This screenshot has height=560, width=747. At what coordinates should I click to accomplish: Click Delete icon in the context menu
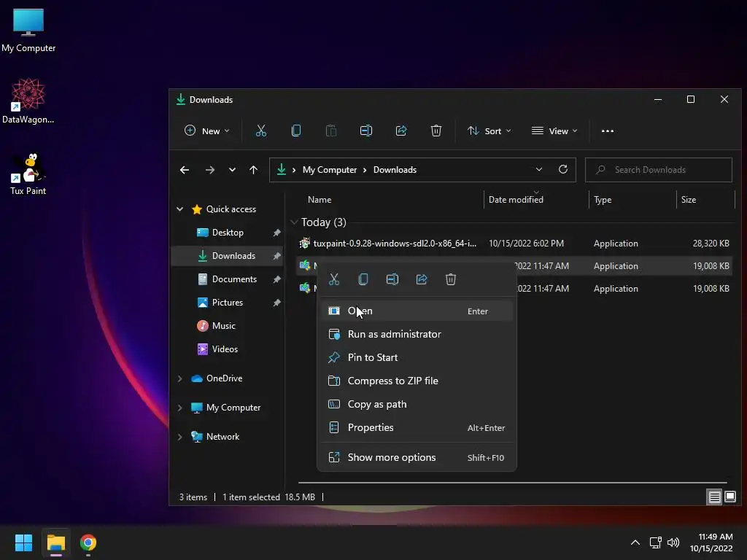(451, 279)
